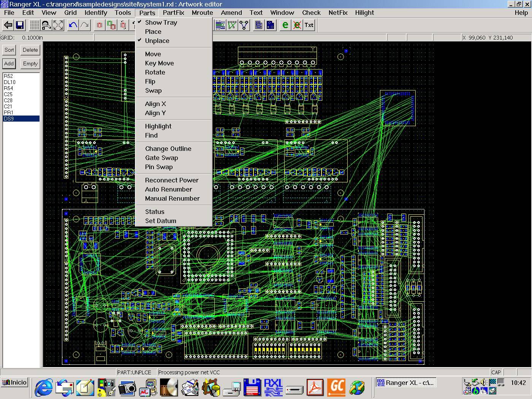Choose Align X menu entry
Image resolution: width=532 pixels, height=399 pixels.
[x=174, y=104]
